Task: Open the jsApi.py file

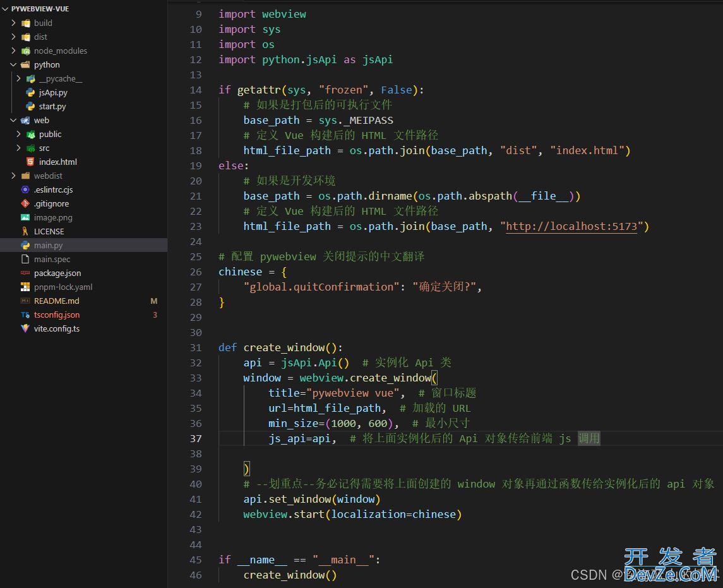Action: 53,93
